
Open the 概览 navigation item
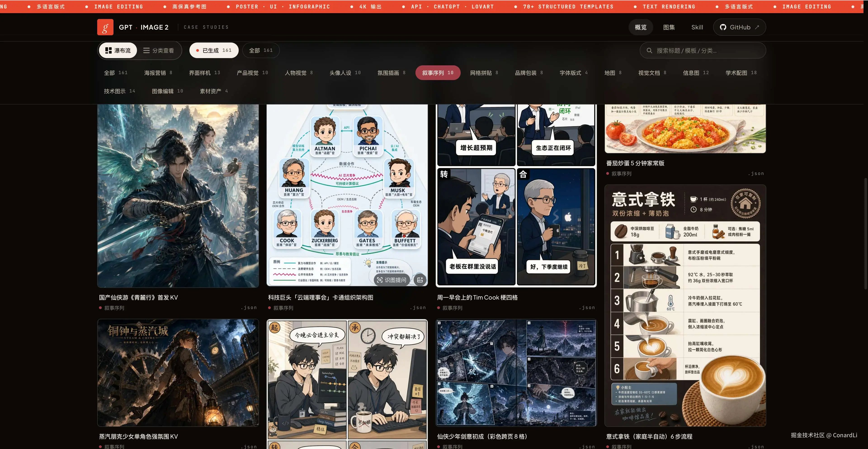(x=640, y=27)
